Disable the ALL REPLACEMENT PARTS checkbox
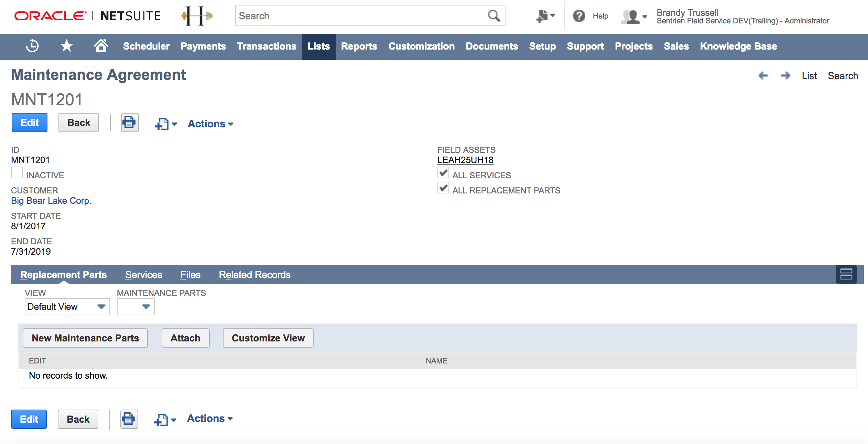Screen dimensions: 868x444 tap(443, 189)
